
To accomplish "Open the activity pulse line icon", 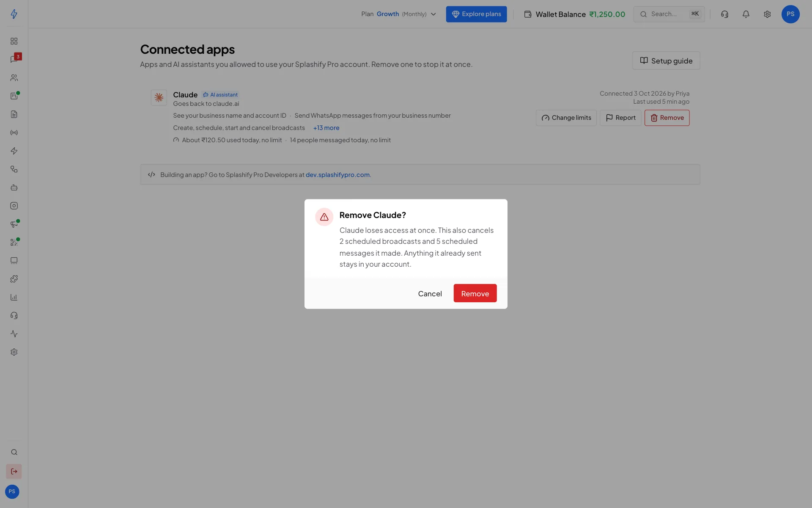I will (x=14, y=334).
